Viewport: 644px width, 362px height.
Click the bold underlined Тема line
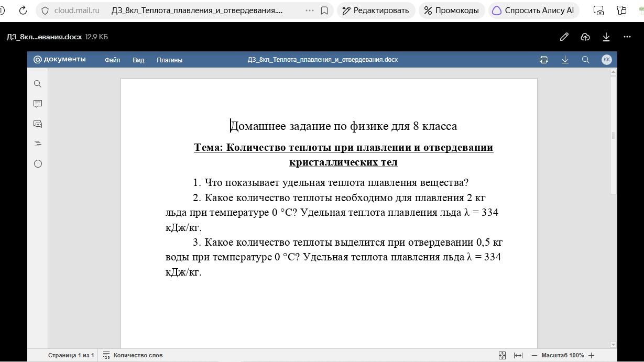(x=344, y=155)
